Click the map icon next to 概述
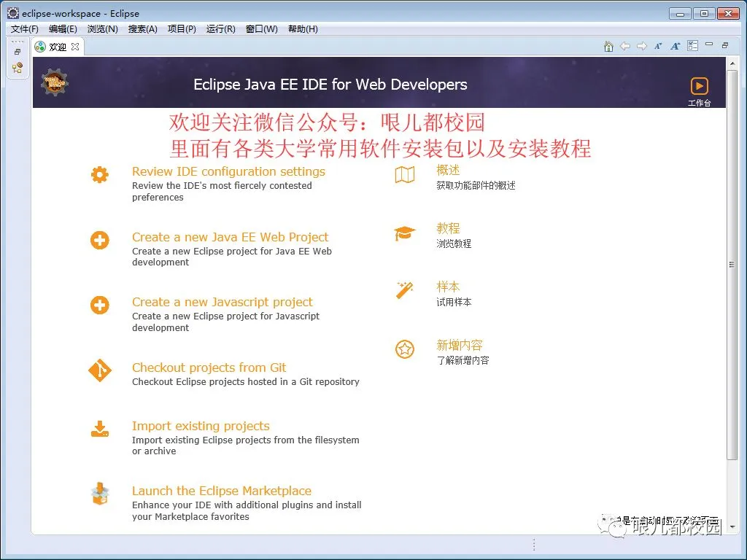 (405, 175)
